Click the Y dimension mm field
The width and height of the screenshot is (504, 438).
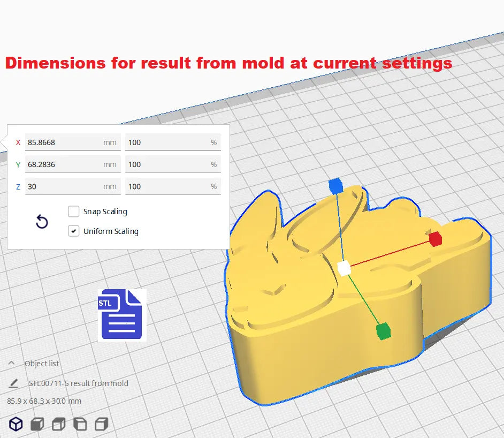(63, 164)
